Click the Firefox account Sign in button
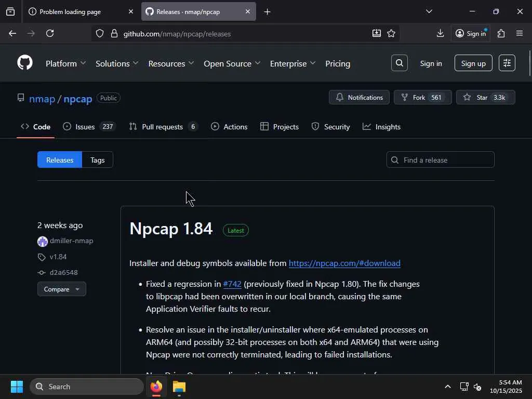Image resolution: width=532 pixels, height=399 pixels. coord(471,33)
